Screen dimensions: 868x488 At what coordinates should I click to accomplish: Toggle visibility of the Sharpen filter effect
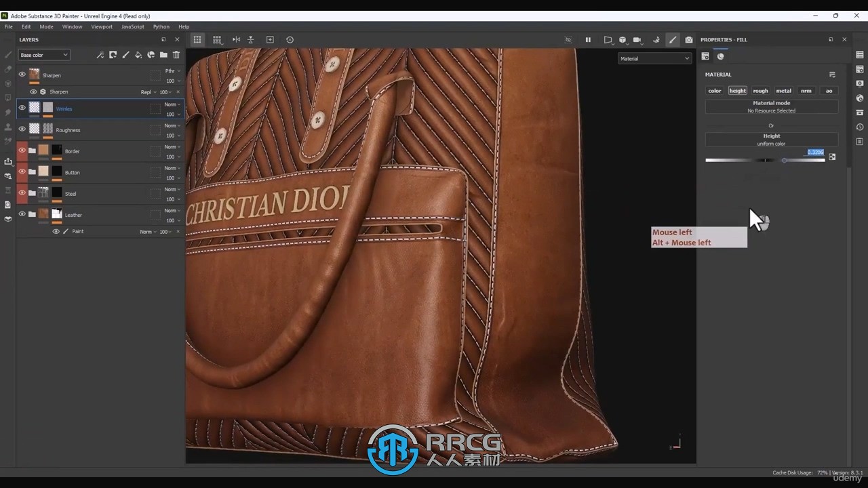33,91
